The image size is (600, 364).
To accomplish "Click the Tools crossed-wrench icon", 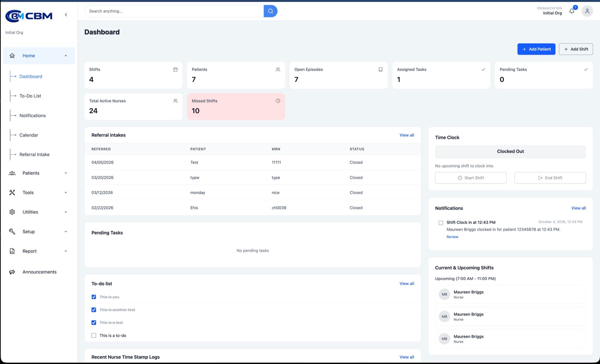I will coord(12,192).
